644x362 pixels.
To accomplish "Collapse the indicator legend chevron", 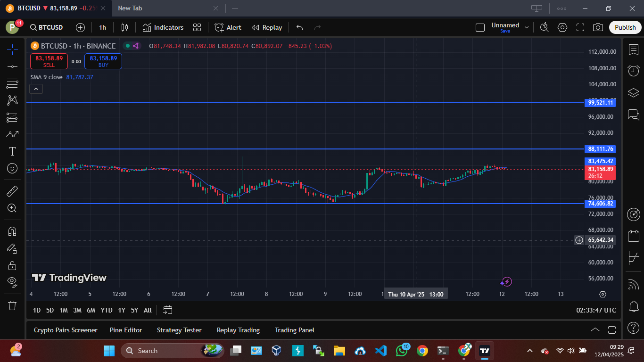I will pos(36,89).
